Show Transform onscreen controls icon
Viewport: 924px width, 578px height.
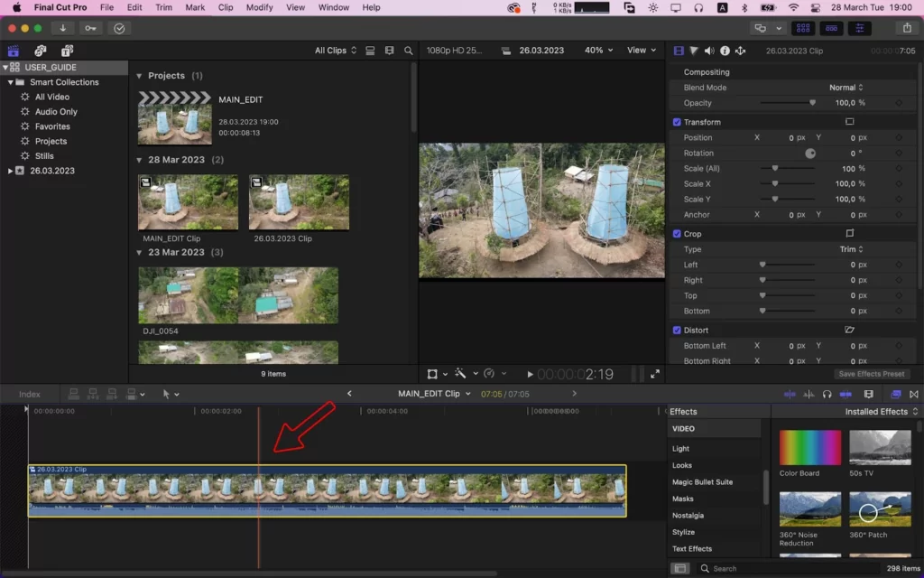coord(849,122)
